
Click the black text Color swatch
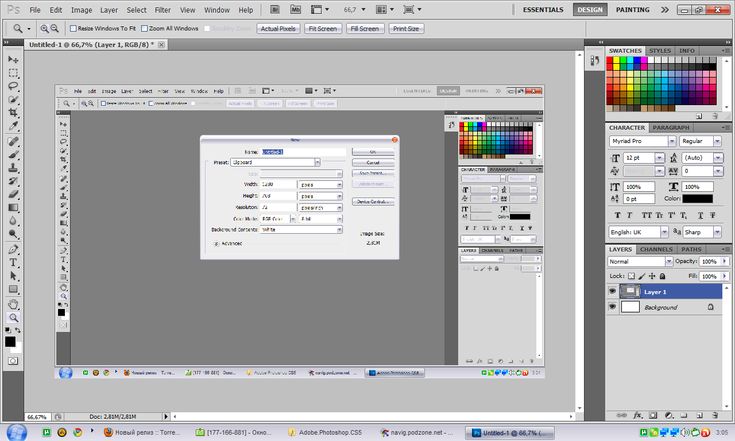point(697,197)
